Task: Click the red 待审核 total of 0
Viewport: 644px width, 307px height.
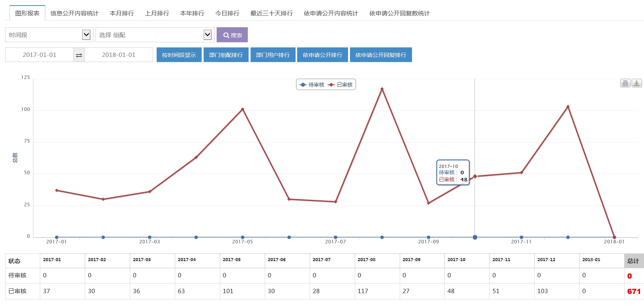Action: tap(629, 276)
